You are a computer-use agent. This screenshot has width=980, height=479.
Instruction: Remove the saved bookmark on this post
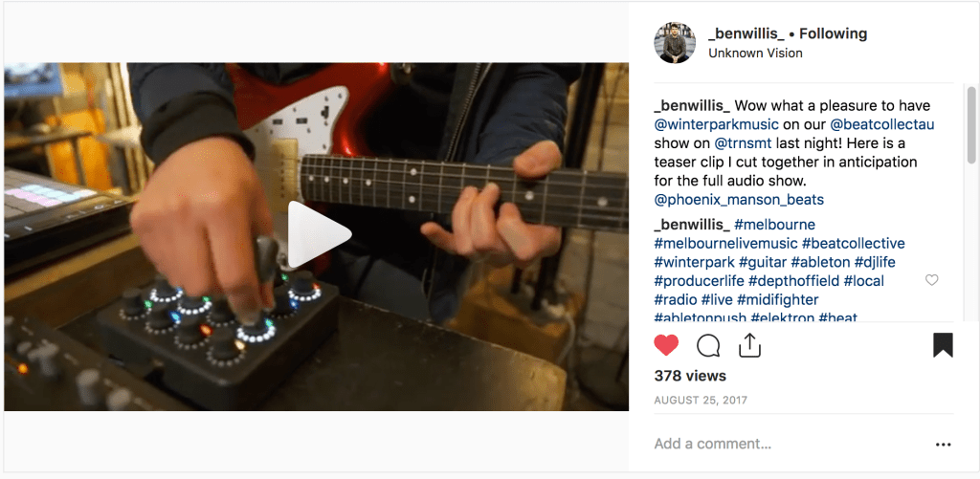[x=943, y=345]
